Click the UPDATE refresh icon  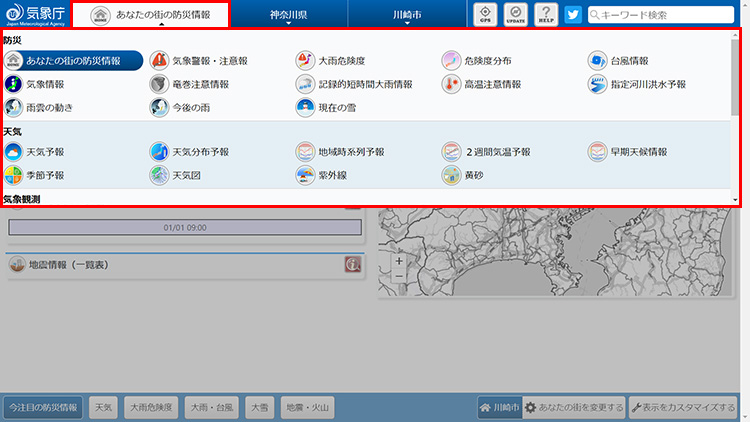pyautogui.click(x=515, y=14)
